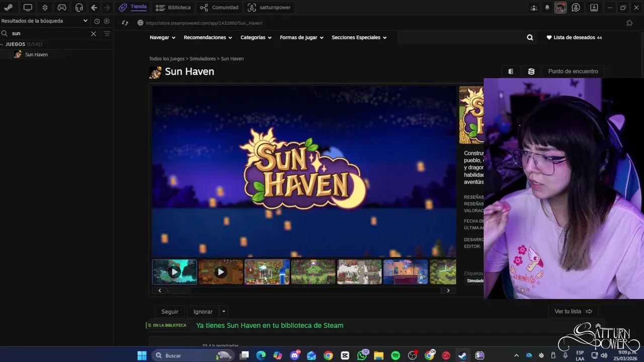
Task: Click the library search field containing sun
Action: point(50,33)
